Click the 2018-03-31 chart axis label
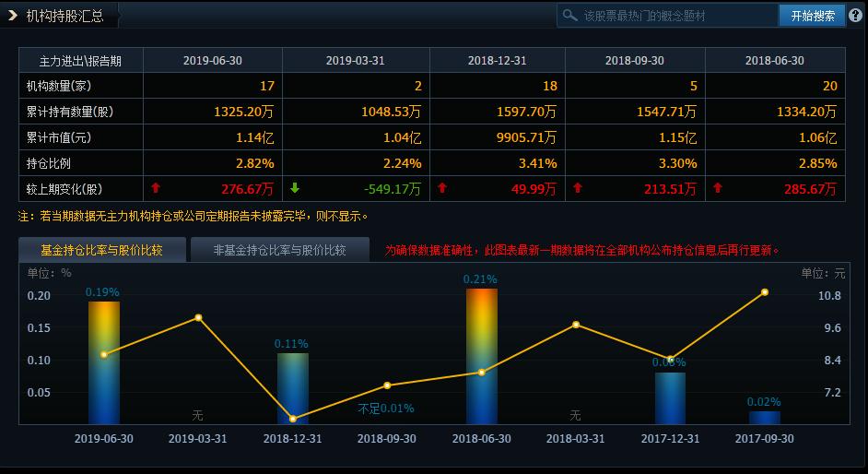Viewport: 868px width, 474px height. click(x=575, y=439)
